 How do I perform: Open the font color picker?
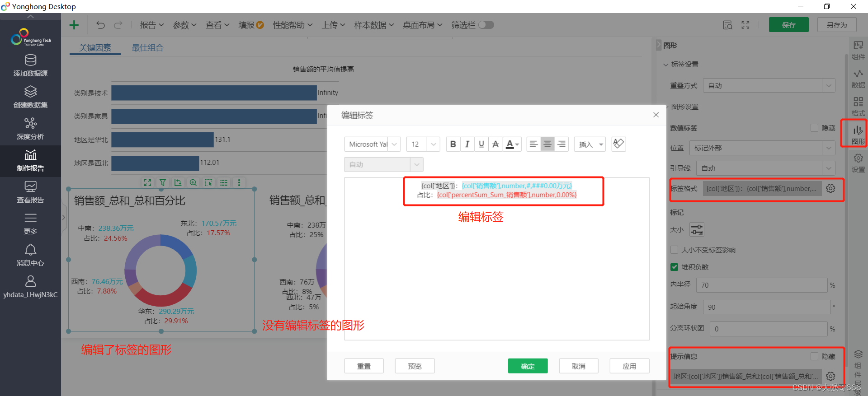[x=512, y=144]
